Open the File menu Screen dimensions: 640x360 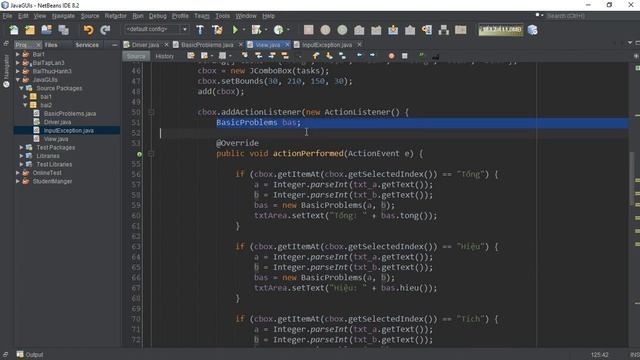click(x=7, y=16)
